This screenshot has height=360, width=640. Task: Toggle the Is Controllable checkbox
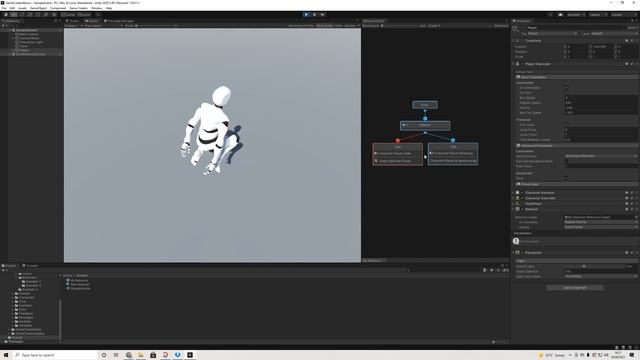click(566, 88)
